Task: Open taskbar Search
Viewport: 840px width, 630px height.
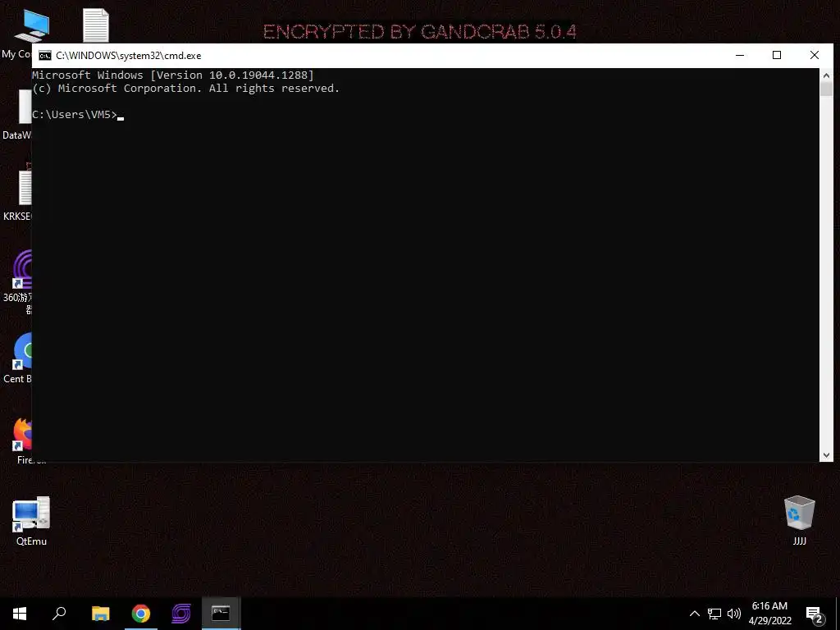Action: [59, 614]
